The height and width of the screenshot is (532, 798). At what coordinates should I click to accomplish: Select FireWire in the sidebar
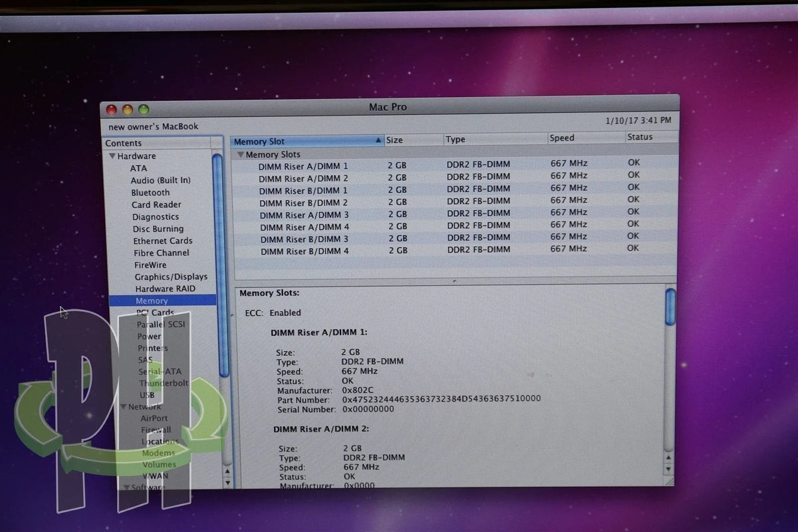tap(151, 265)
